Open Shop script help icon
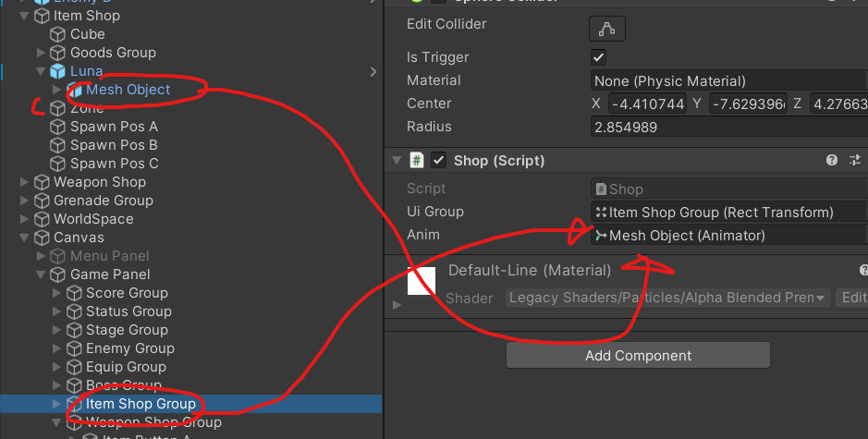The height and width of the screenshot is (439, 868). coord(832,160)
